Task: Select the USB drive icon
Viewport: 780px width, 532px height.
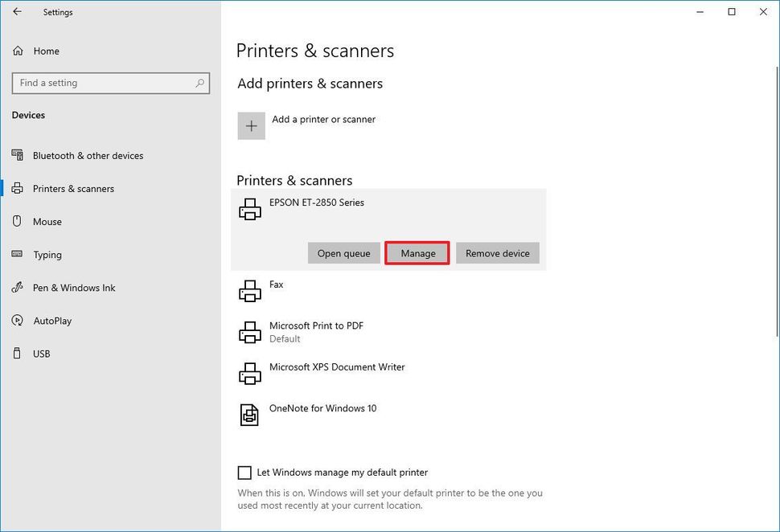Action: [18, 354]
